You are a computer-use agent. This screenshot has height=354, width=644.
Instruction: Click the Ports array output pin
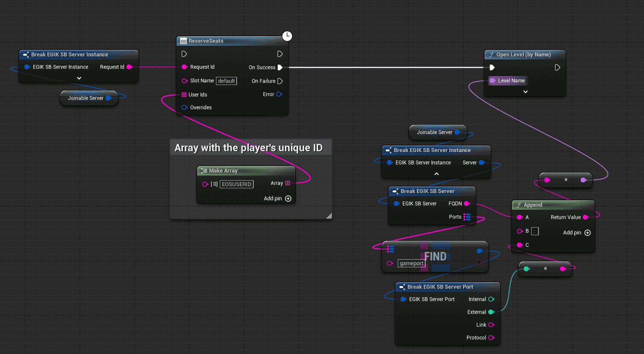coord(467,217)
